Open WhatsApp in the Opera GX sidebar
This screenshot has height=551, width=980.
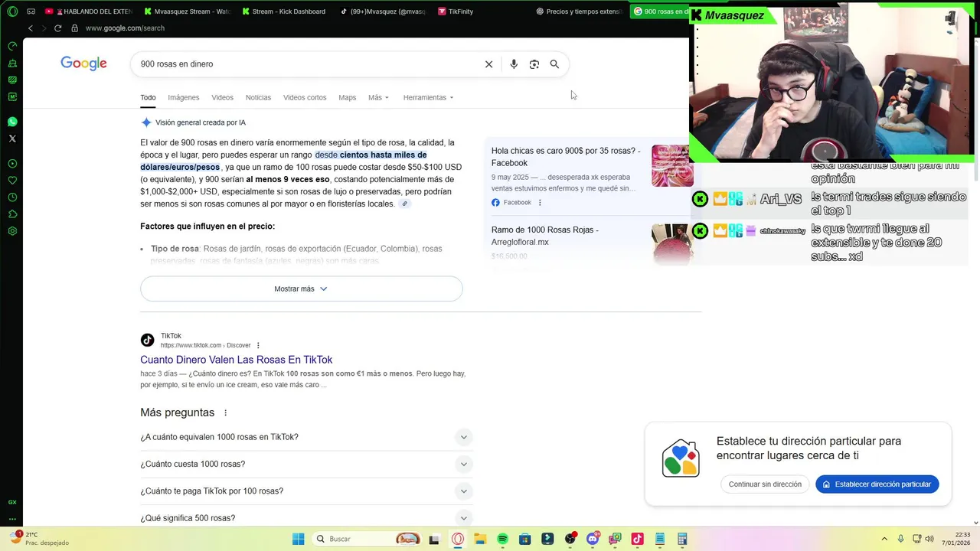pos(12,122)
